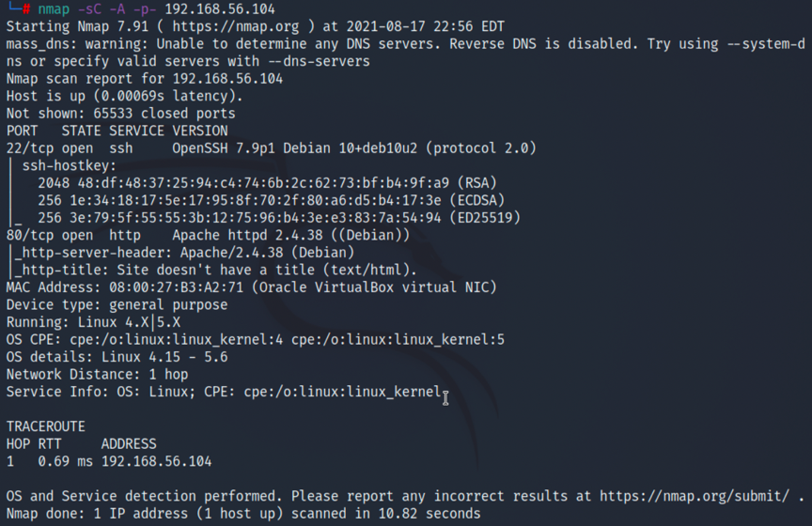812x526 pixels.
Task: Click the target IP 192.168.56.104 in the command
Action: pos(220,8)
